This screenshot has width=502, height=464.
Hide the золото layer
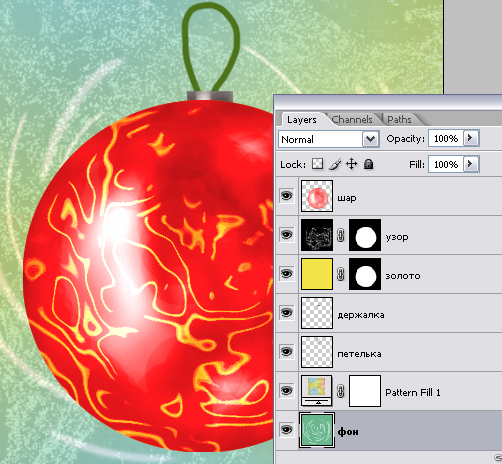(x=287, y=274)
